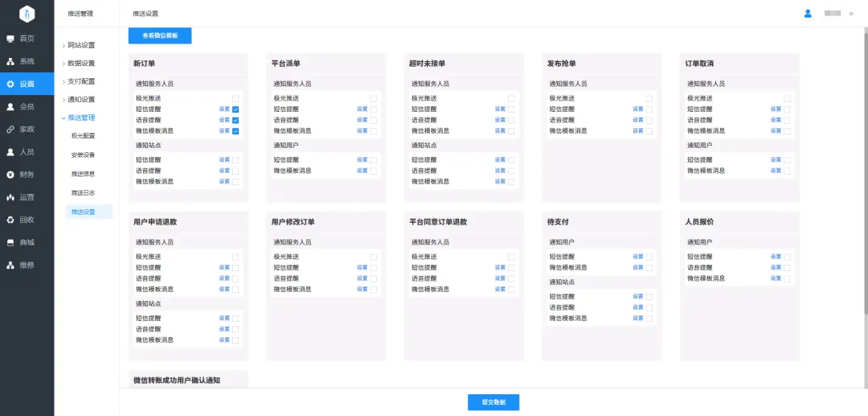Uncheck 短信提醒 for service staff under 新订单
868x416 pixels.
click(235, 109)
